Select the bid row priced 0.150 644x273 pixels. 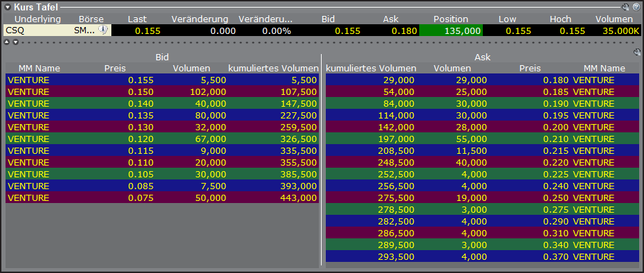pyautogui.click(x=163, y=91)
